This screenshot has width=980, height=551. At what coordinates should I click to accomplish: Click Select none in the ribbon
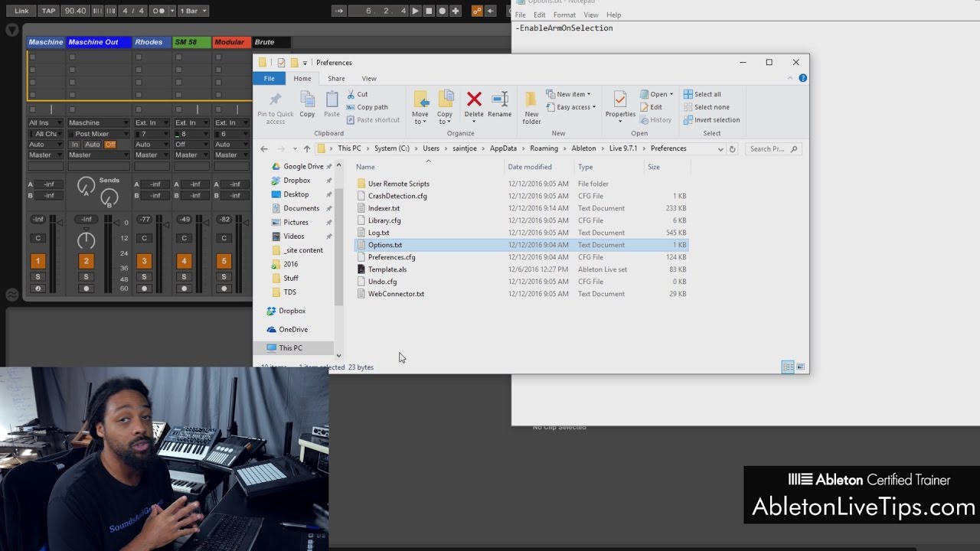[x=706, y=107]
